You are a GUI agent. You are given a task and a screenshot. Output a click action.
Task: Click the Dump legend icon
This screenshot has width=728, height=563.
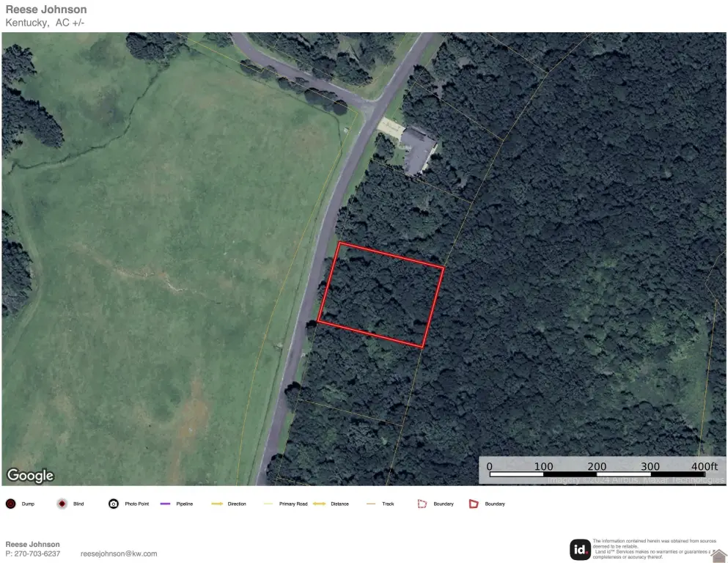click(x=11, y=504)
